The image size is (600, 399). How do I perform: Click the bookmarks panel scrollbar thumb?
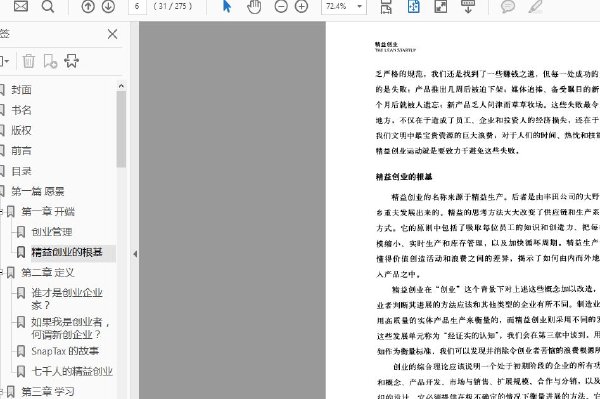click(x=121, y=129)
